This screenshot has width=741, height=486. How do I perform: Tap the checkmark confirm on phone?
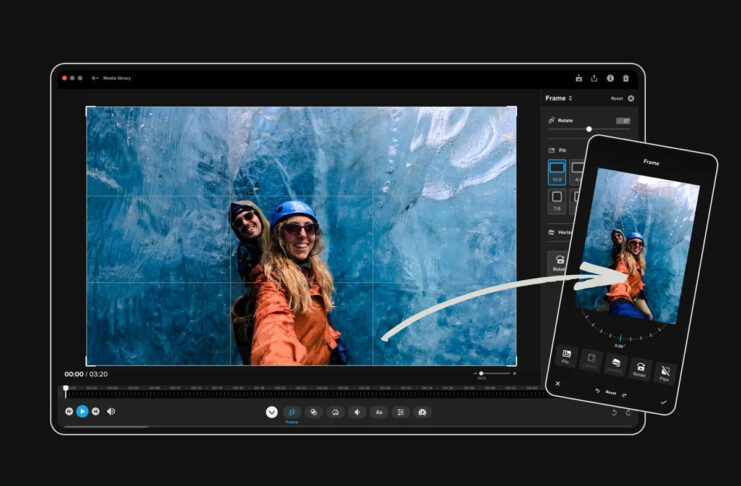663,402
